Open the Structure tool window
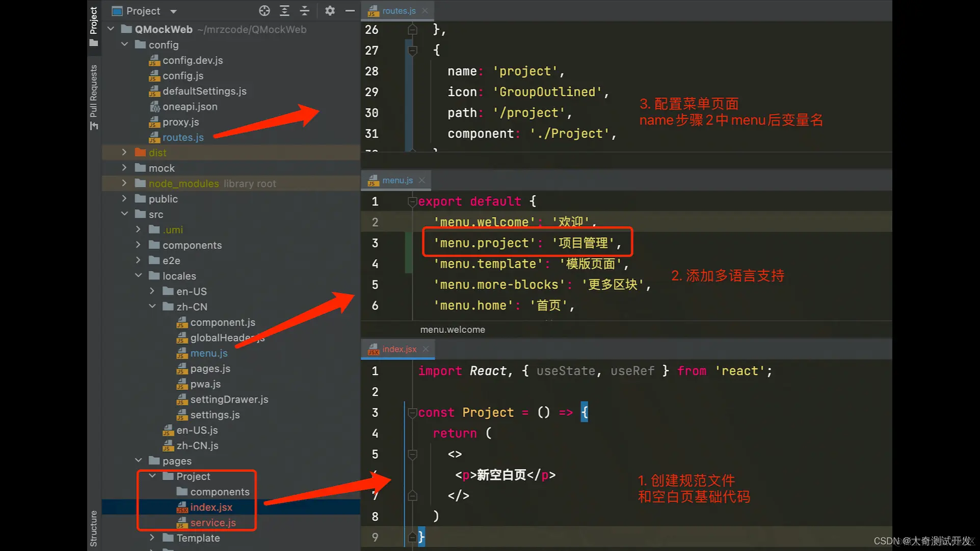 pos(94,528)
